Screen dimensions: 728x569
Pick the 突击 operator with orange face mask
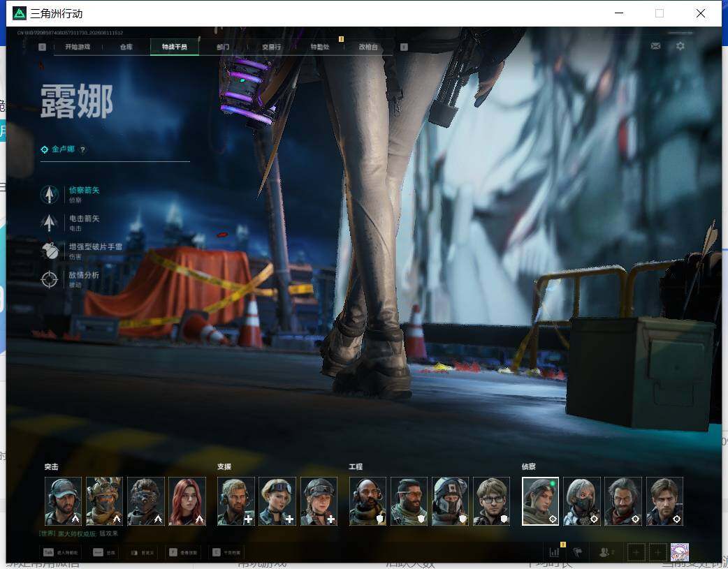point(105,501)
